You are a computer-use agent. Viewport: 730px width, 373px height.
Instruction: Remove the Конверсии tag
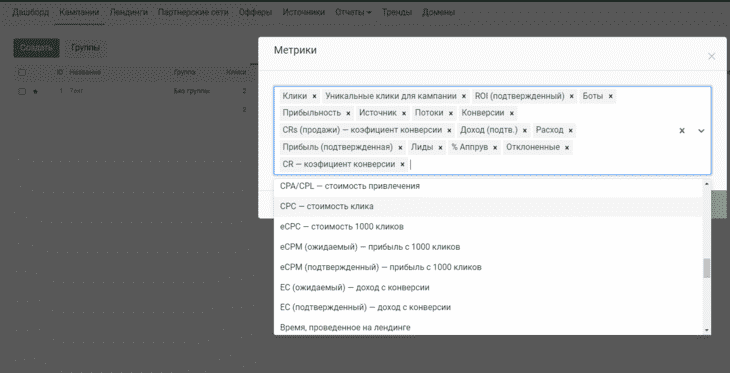(512, 113)
